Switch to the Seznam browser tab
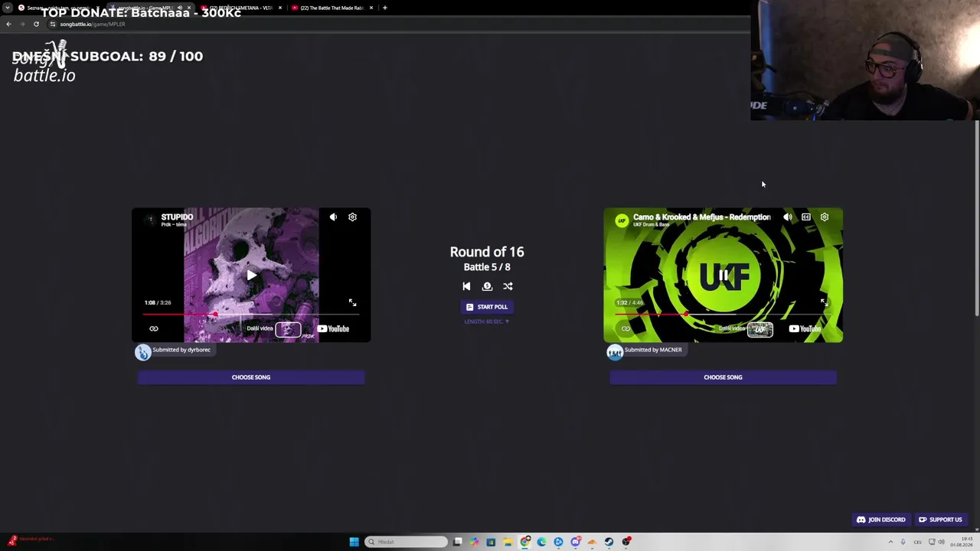The height and width of the screenshot is (551, 980). (x=58, y=8)
